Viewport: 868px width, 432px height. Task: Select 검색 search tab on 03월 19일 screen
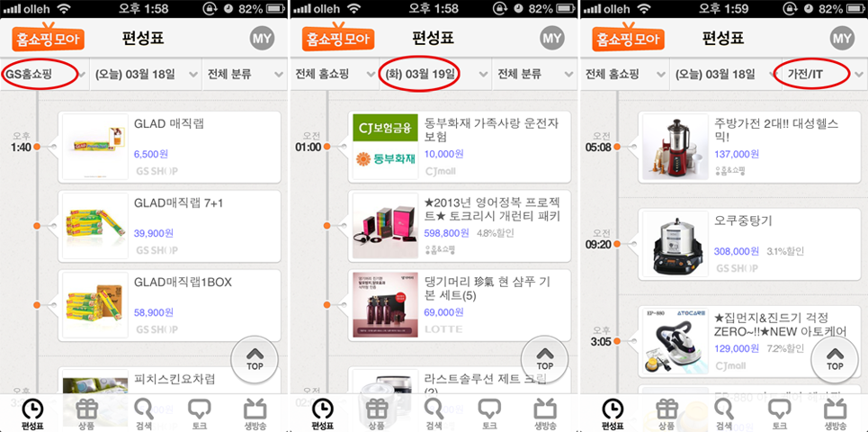click(434, 414)
